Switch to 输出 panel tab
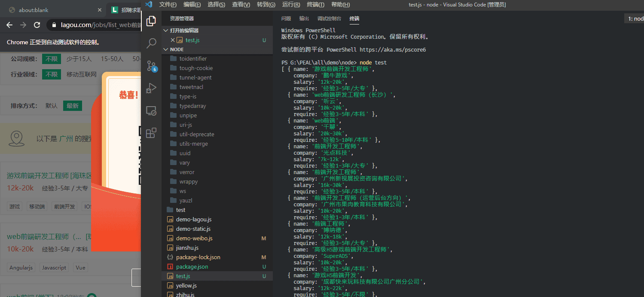 click(304, 18)
